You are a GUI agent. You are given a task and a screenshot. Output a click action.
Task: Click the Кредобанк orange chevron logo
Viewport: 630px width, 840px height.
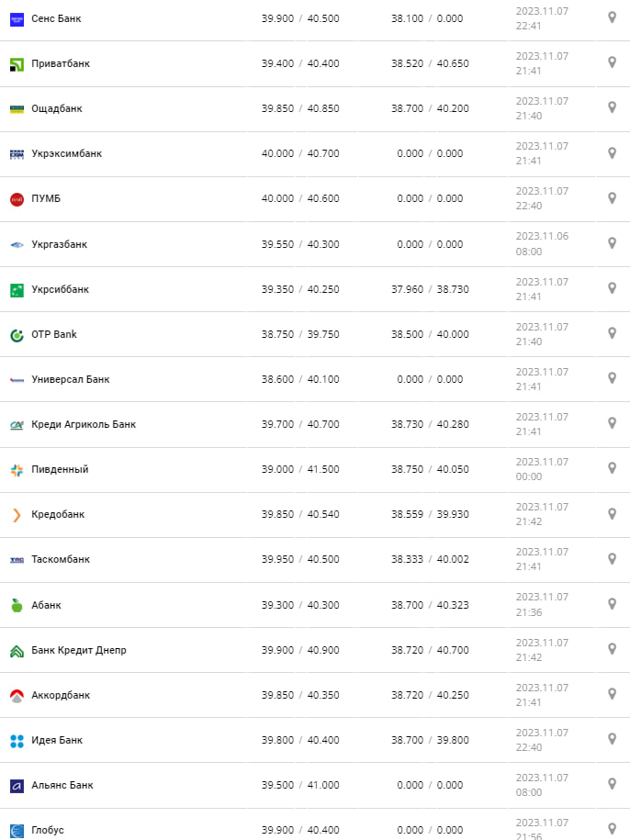click(17, 515)
